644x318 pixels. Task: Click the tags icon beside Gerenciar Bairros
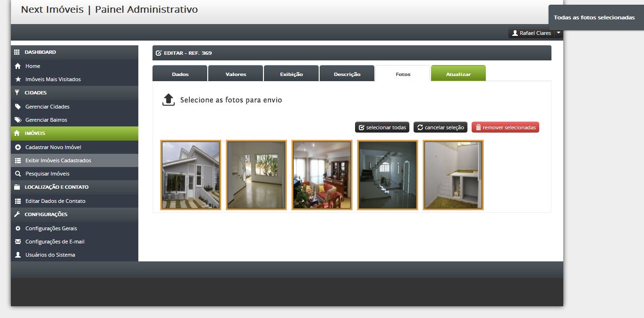[x=18, y=120]
